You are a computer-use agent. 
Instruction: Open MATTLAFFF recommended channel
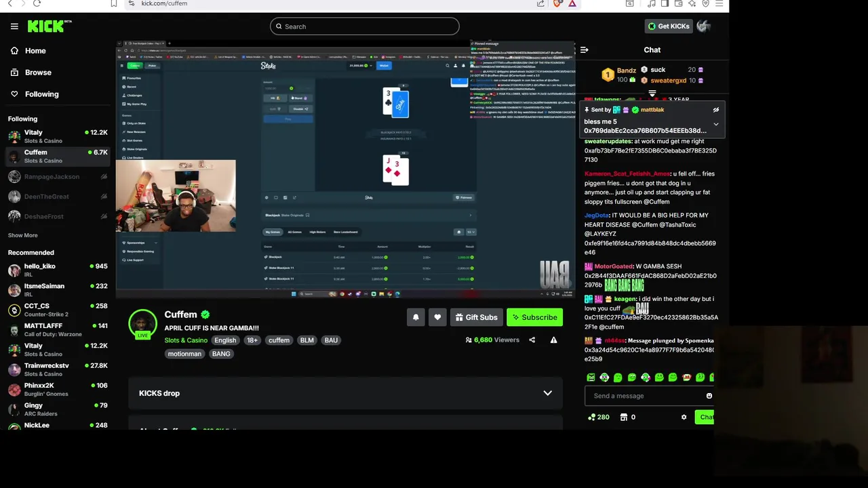point(58,329)
